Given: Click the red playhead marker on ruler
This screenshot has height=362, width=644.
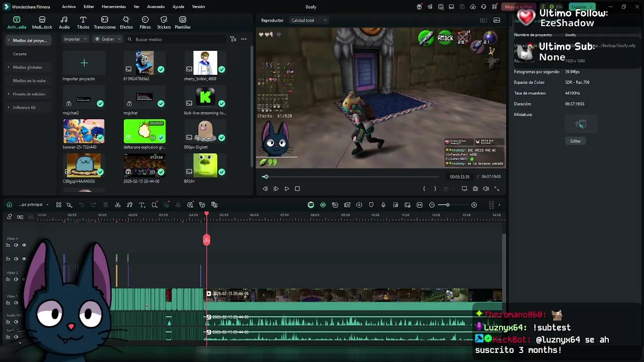Looking at the screenshot, I should click(x=206, y=215).
